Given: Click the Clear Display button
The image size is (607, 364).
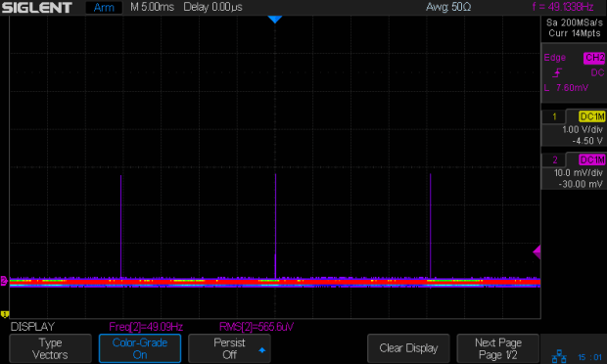Looking at the screenshot, I should [408, 348].
